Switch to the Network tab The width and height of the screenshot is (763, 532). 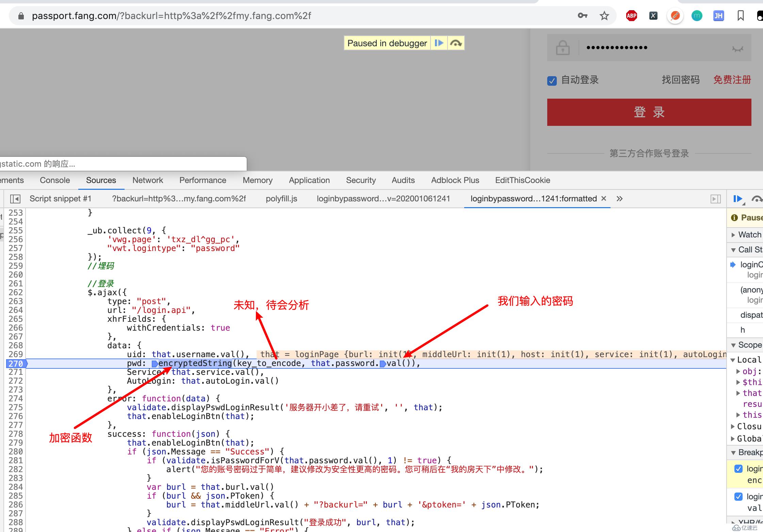click(x=147, y=180)
